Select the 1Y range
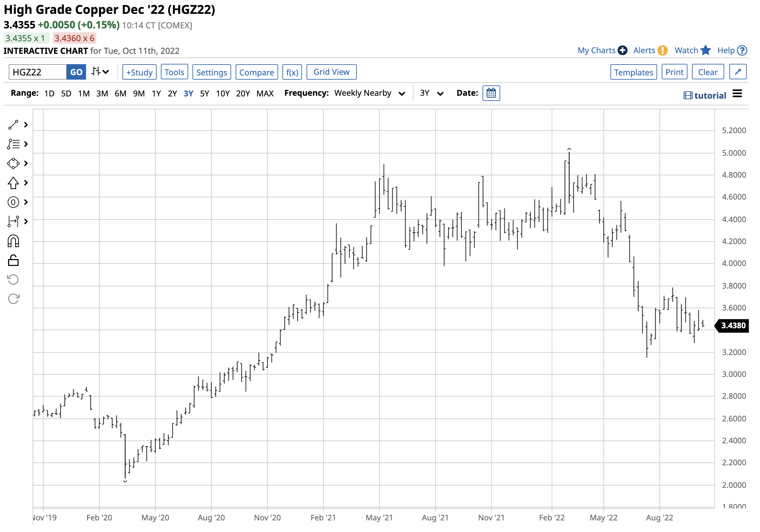 click(x=156, y=94)
